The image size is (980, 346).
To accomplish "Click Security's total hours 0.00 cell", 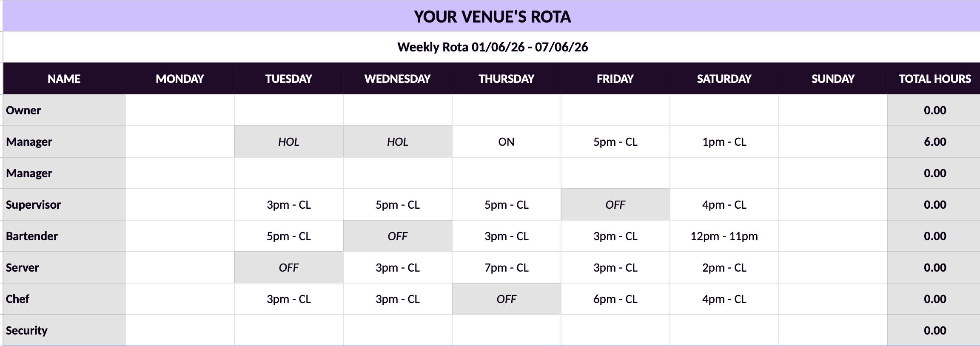I will click(x=934, y=330).
